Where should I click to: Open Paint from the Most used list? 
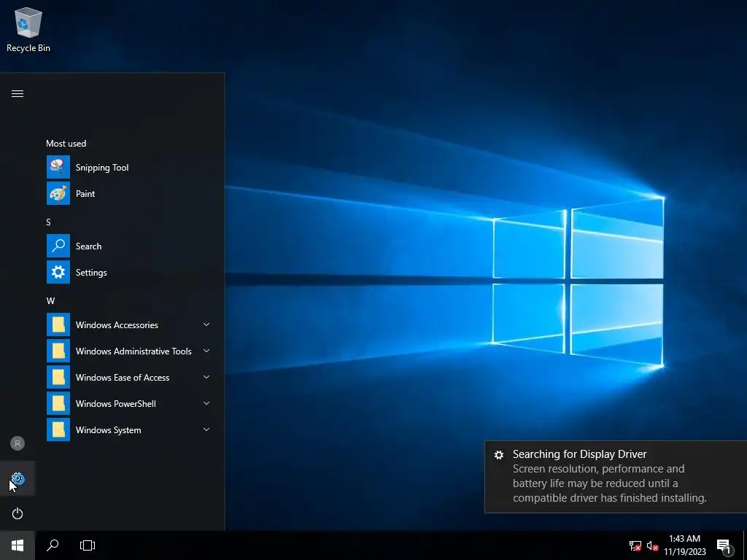click(130, 193)
